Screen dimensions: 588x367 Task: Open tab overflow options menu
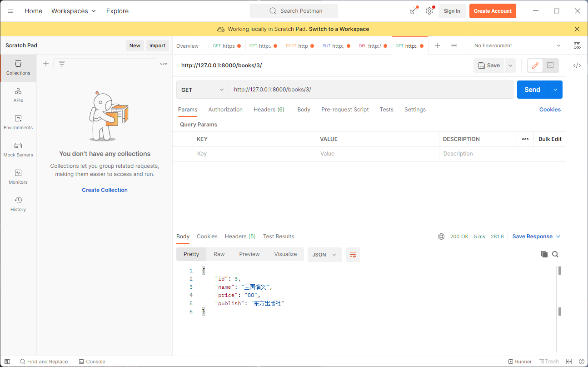pyautogui.click(x=454, y=45)
